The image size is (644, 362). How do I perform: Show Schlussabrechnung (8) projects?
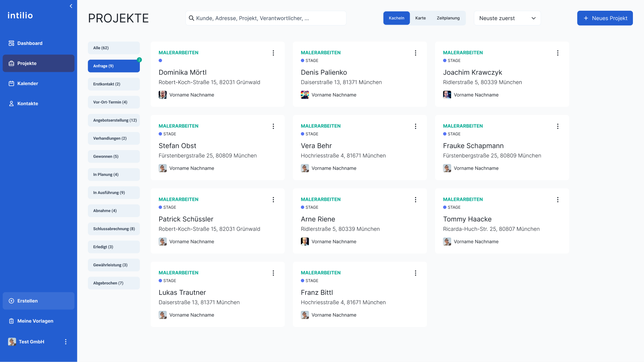114,229
